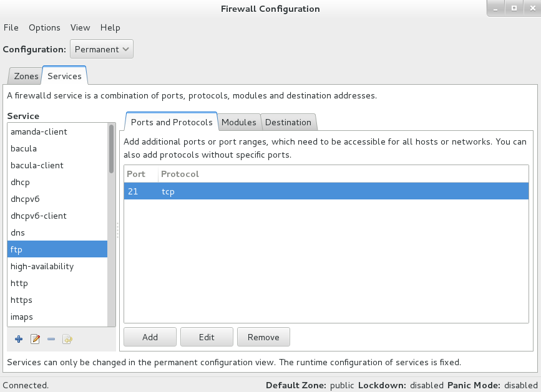
Task: Click the Remove service minus icon
Action: pos(51,339)
